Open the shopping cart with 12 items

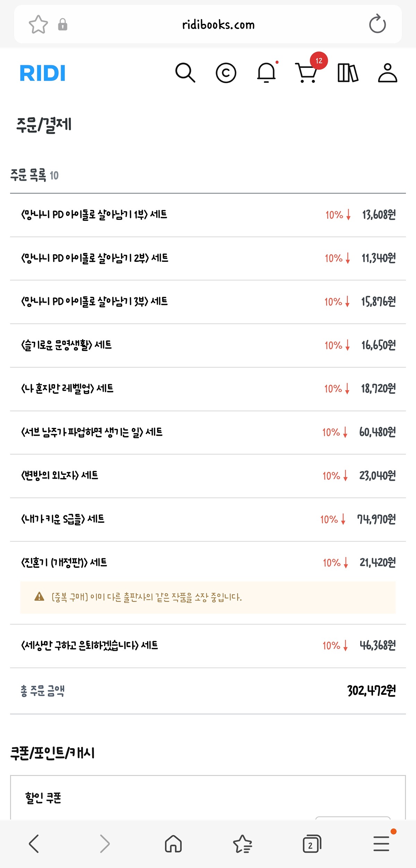[x=307, y=73]
